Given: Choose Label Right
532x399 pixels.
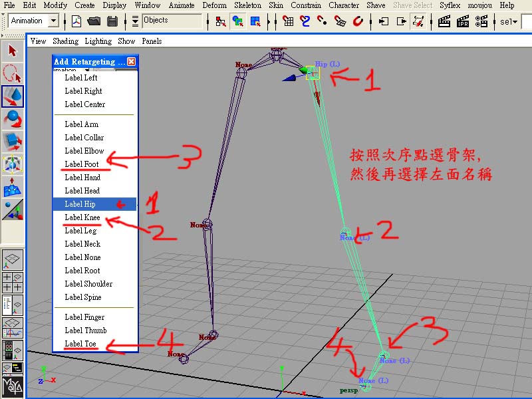Looking at the screenshot, I should 95,91.
